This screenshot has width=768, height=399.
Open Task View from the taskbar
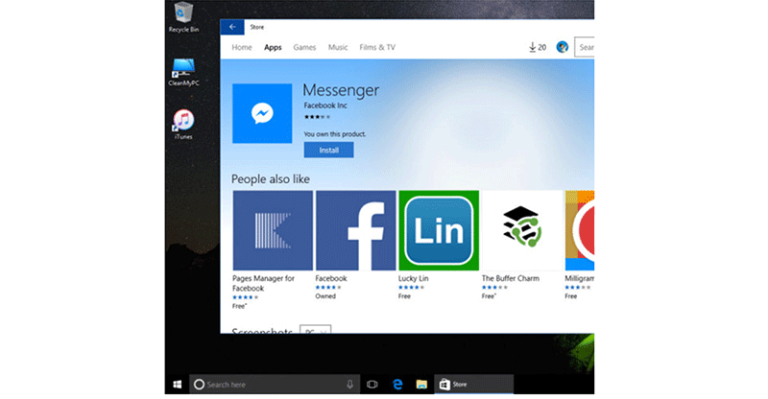(x=372, y=385)
